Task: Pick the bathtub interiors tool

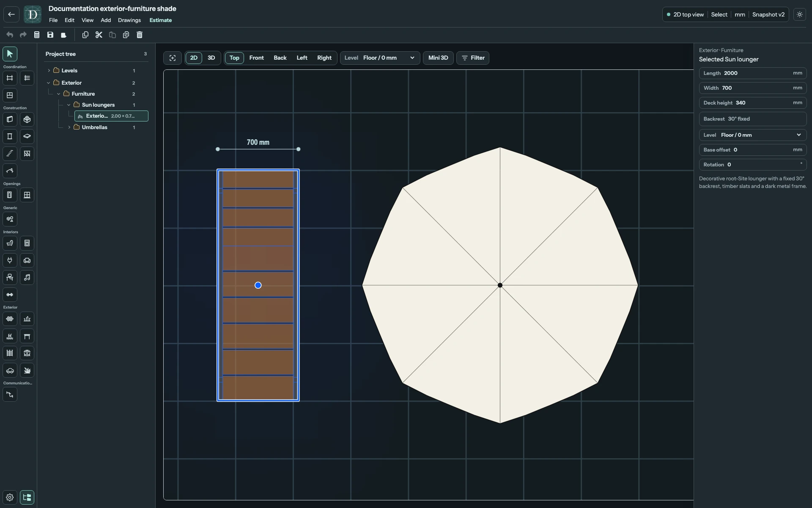Action: [x=10, y=243]
